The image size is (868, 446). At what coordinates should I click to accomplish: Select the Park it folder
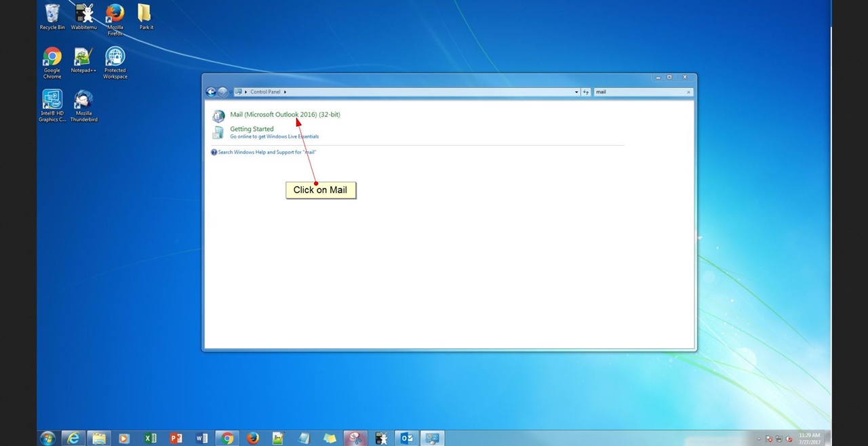click(146, 17)
